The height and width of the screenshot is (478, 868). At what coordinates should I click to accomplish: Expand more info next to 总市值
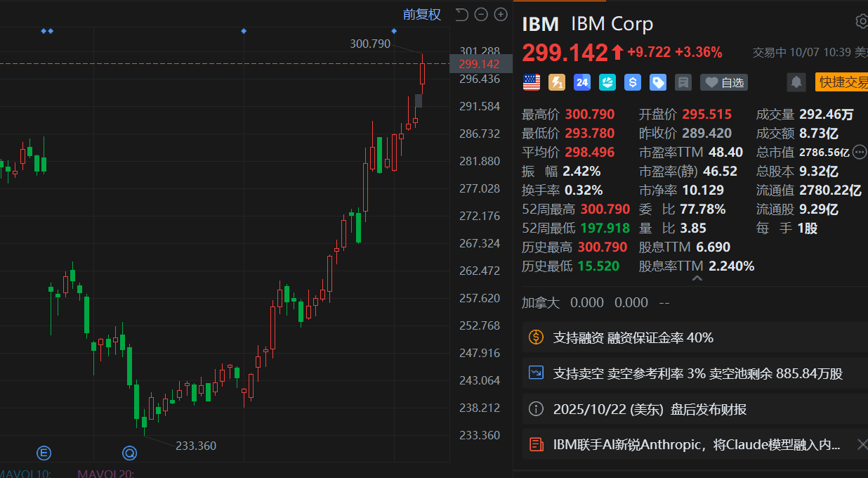click(x=860, y=152)
